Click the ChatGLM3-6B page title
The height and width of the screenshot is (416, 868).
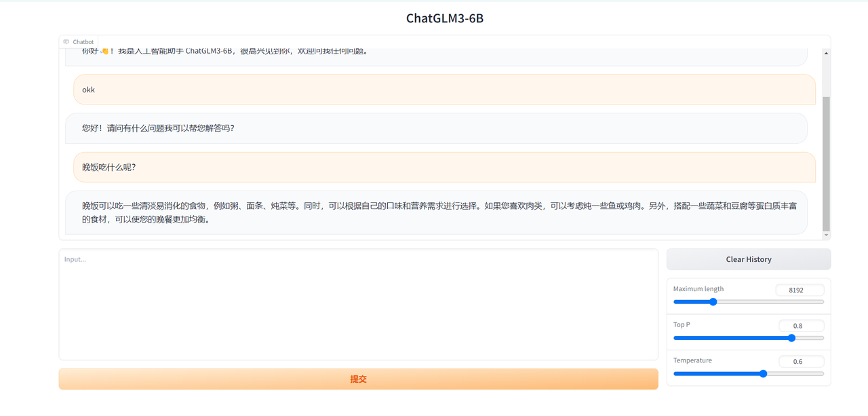tap(445, 18)
